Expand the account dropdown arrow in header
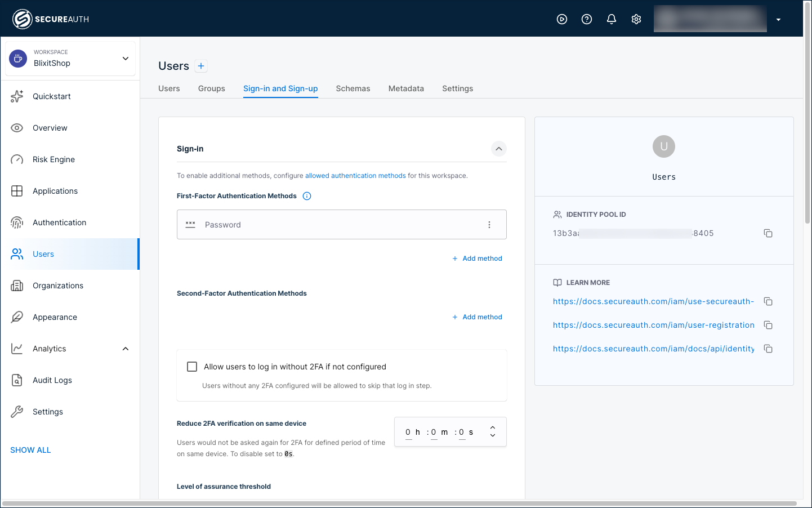The height and width of the screenshot is (508, 812). pos(778,20)
